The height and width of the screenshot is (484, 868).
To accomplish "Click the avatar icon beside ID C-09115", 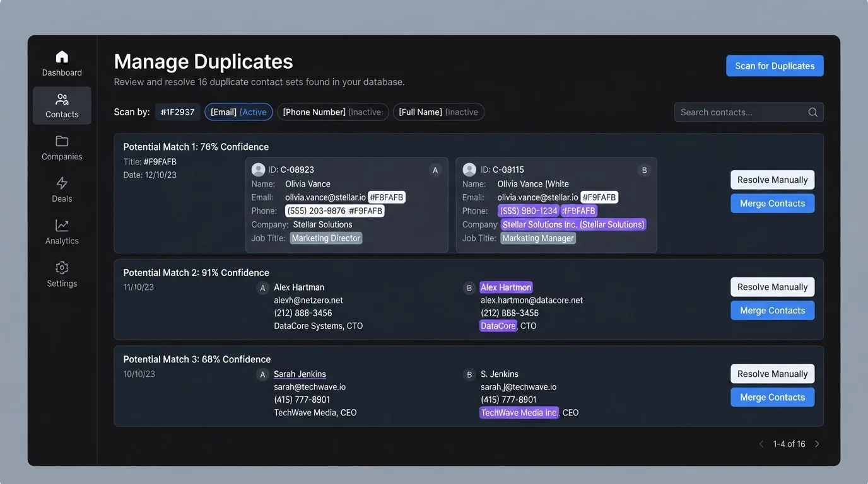I will point(469,170).
